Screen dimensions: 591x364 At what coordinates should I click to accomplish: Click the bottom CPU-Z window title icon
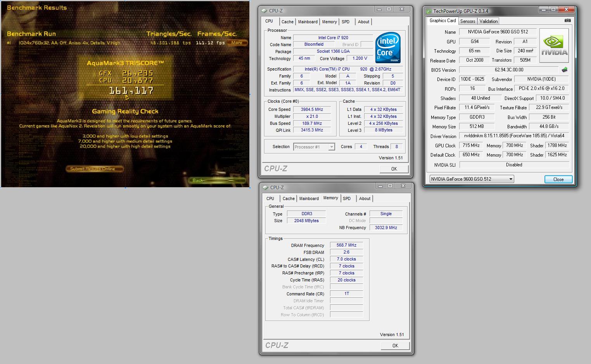click(265, 188)
